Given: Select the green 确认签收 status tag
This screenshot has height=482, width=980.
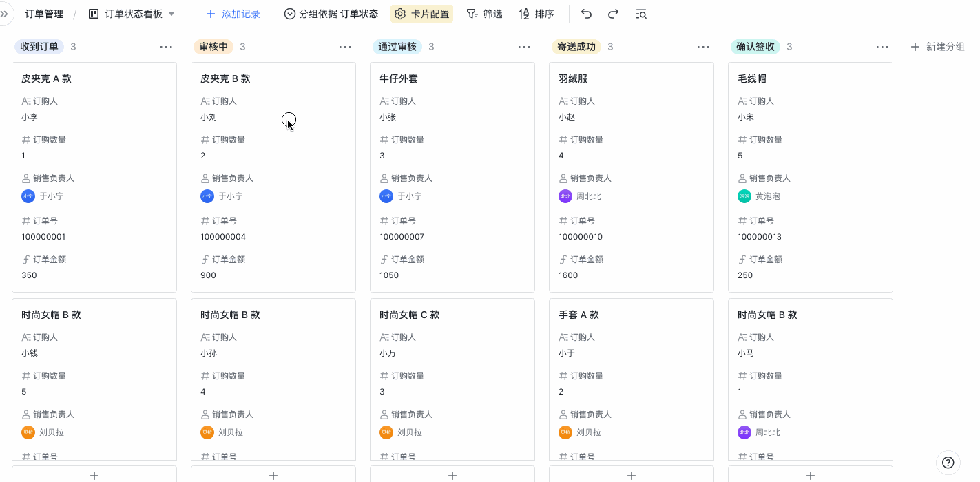Looking at the screenshot, I should tap(755, 47).
